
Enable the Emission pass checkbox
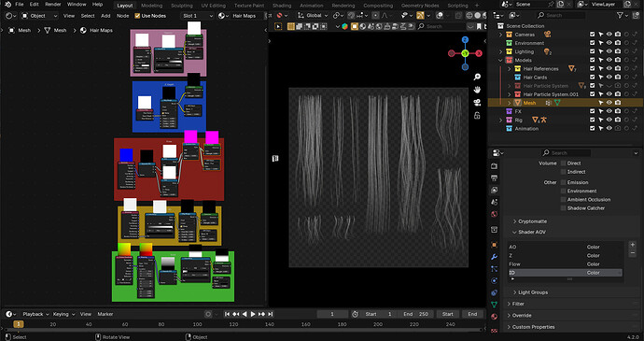(564, 182)
